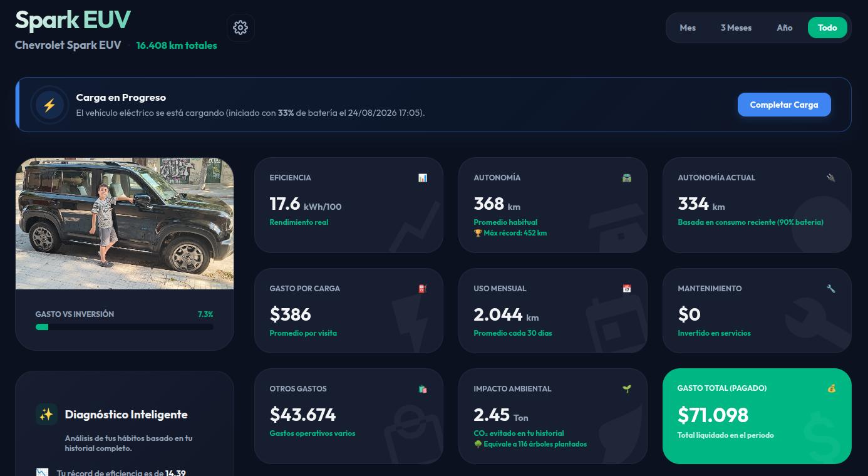Click the calendar icon on Uso Mensual card

[627, 289]
